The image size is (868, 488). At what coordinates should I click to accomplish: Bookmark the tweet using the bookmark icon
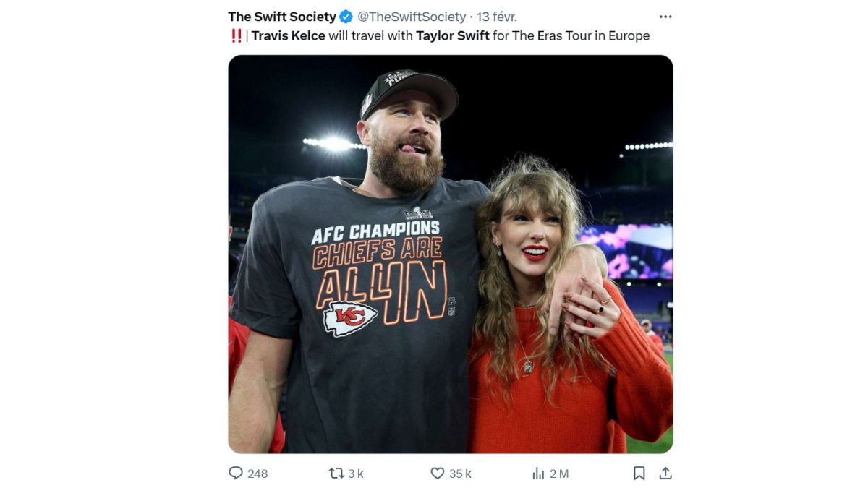coord(639,473)
